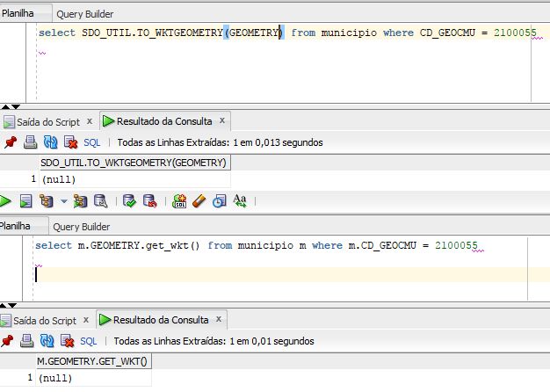The width and height of the screenshot is (550, 392).
Task: Click the Rollback icon with red arrow
Action: click(x=149, y=201)
